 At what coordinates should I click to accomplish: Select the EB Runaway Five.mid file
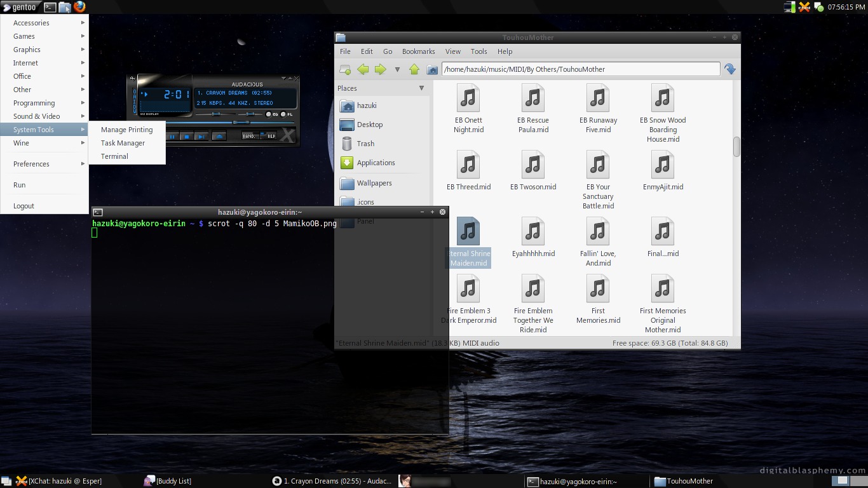click(x=598, y=108)
